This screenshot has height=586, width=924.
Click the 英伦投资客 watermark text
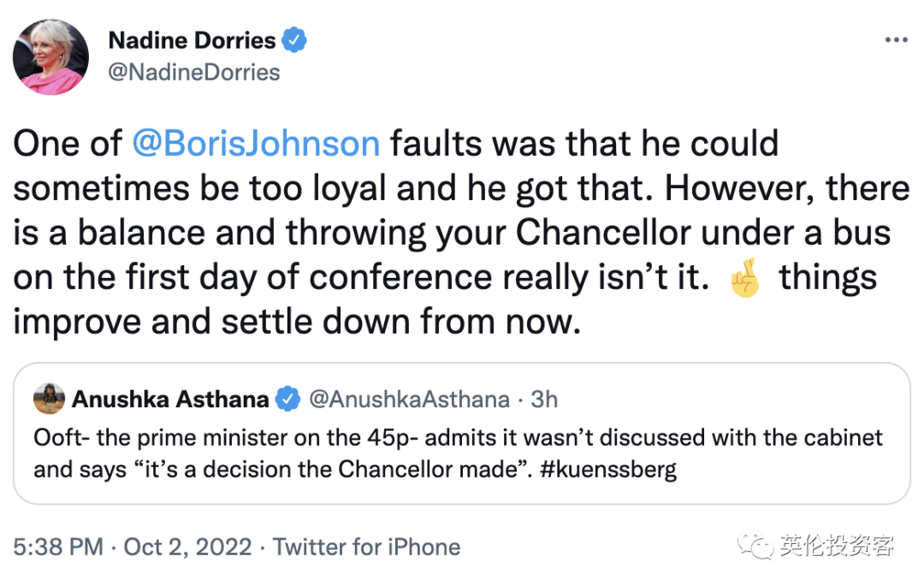pyautogui.click(x=837, y=545)
